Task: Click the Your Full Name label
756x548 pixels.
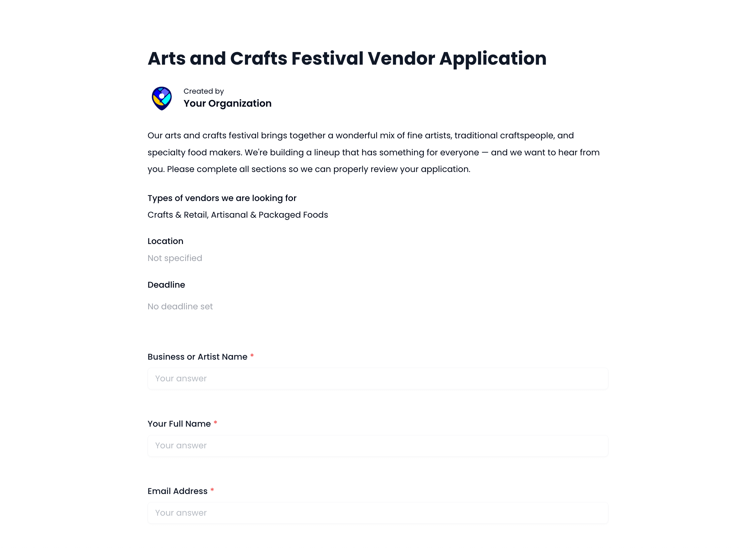Action: 179,424
